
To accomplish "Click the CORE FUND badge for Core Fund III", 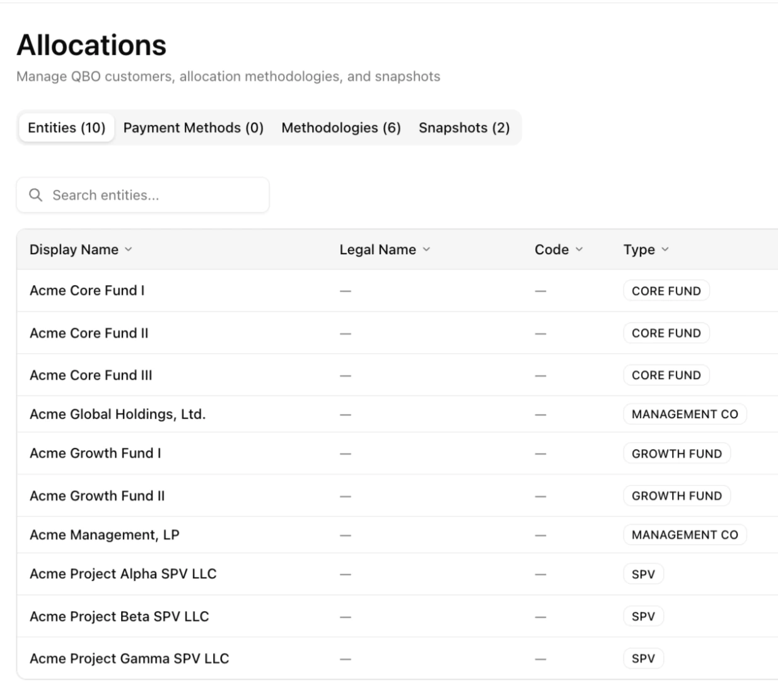I will [666, 375].
